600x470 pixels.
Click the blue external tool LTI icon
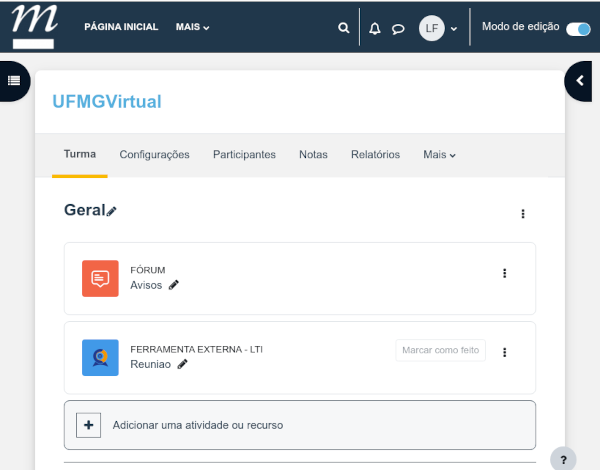point(100,357)
